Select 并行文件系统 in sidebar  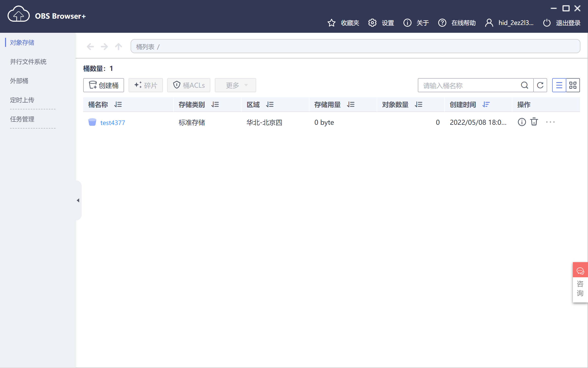click(x=28, y=62)
